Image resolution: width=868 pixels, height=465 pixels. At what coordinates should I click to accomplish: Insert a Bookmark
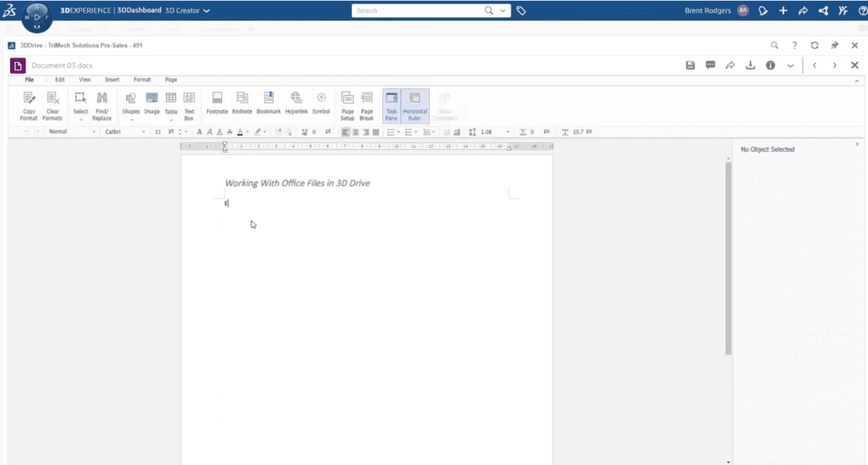pyautogui.click(x=269, y=103)
